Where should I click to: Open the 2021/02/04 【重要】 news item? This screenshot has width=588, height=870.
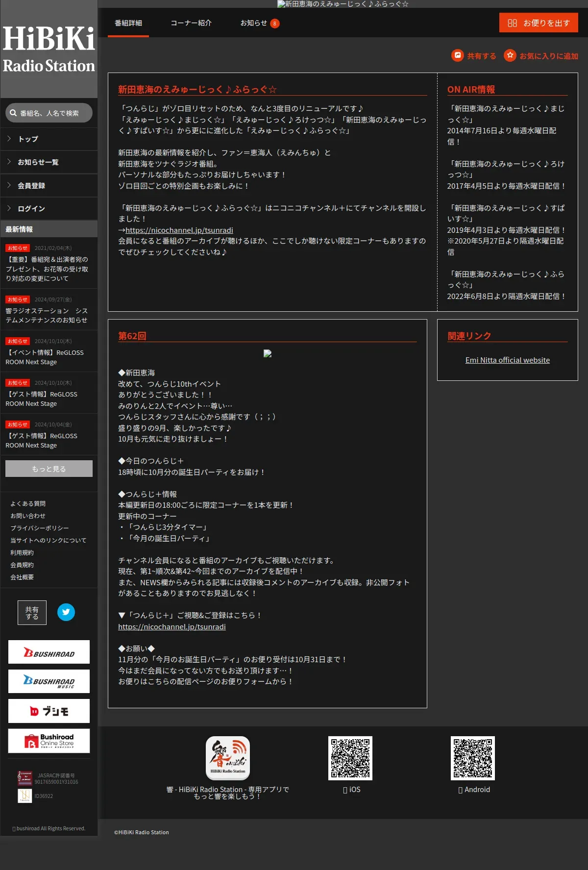(x=49, y=263)
